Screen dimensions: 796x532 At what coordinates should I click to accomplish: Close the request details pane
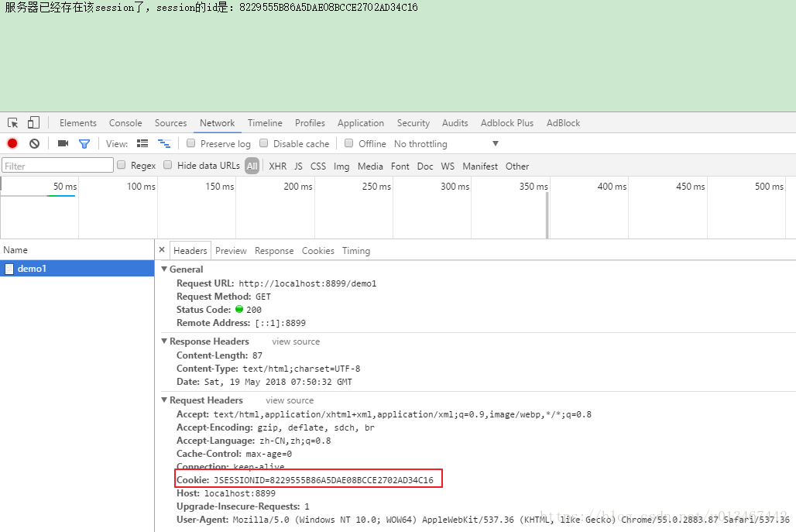click(x=162, y=250)
